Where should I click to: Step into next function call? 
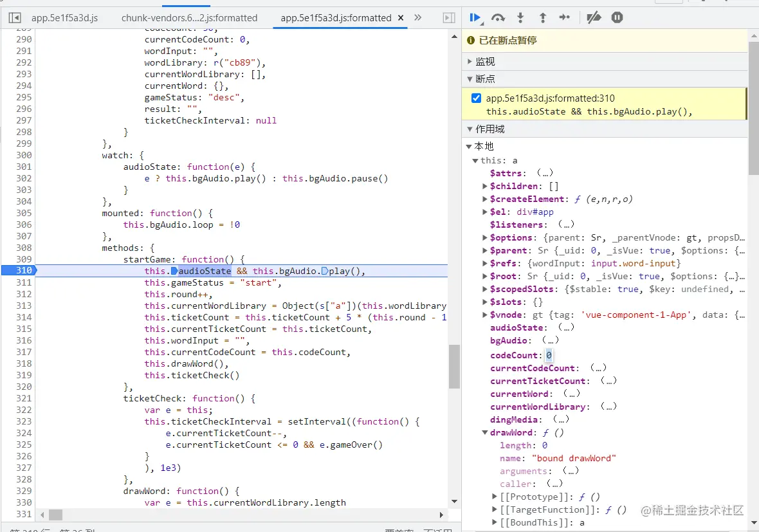tap(520, 18)
